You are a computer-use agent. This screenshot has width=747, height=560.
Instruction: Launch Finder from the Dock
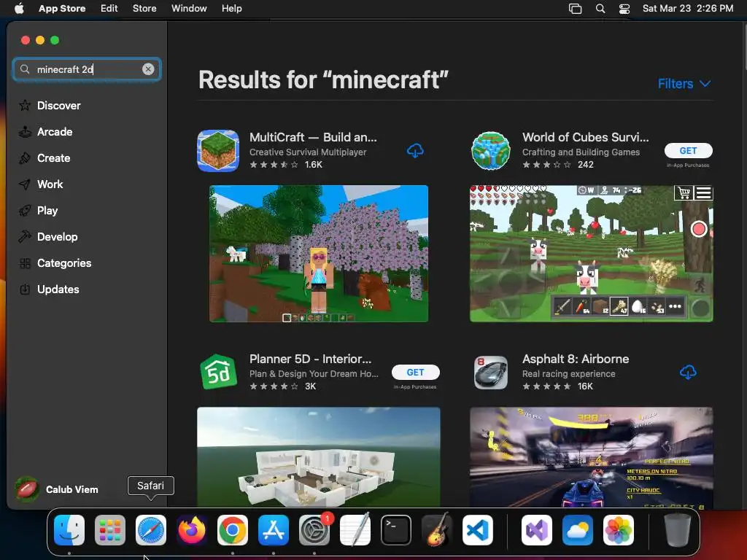coord(69,530)
